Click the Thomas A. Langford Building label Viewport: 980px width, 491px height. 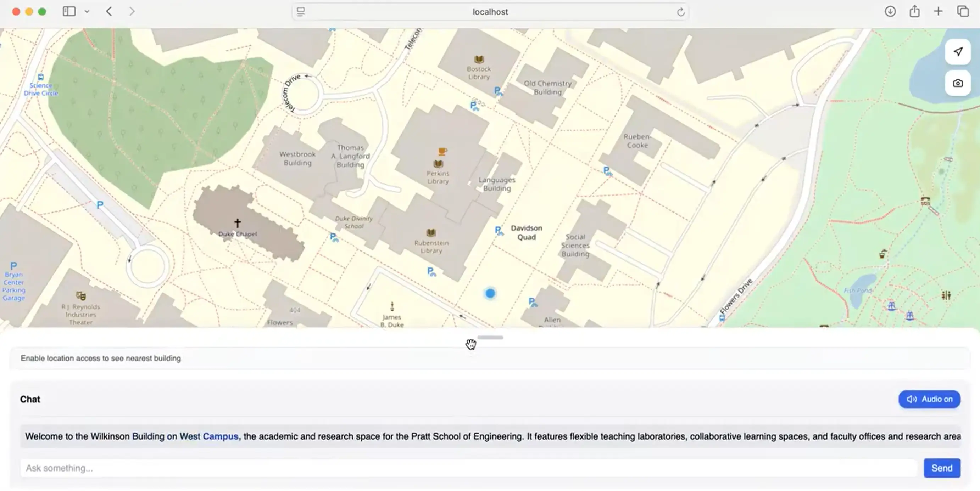tap(350, 156)
